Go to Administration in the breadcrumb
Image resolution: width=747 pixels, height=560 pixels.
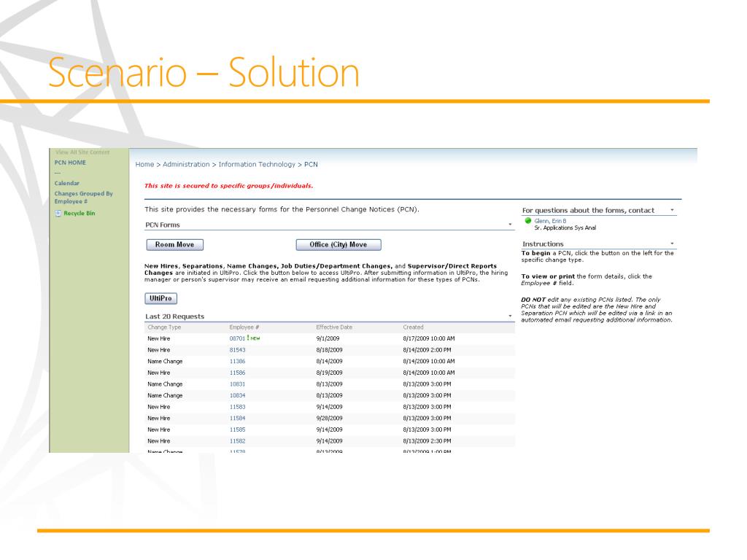pos(186,164)
